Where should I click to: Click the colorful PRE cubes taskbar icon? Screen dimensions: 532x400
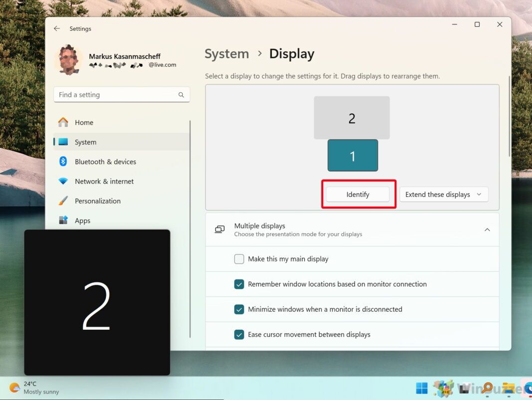[x=444, y=388]
